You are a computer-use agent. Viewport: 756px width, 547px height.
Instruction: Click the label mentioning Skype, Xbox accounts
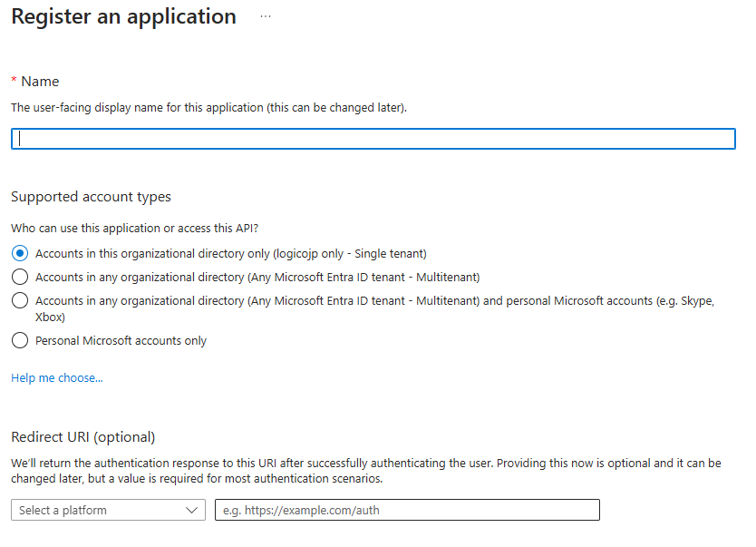pyautogui.click(x=373, y=301)
